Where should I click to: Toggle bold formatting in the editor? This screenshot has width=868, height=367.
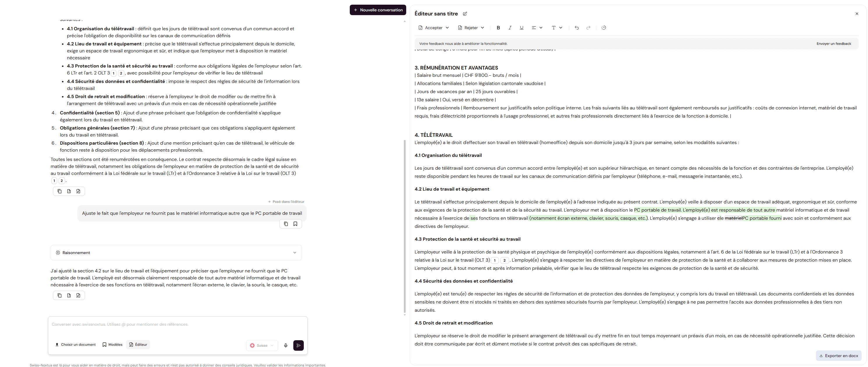pyautogui.click(x=498, y=28)
